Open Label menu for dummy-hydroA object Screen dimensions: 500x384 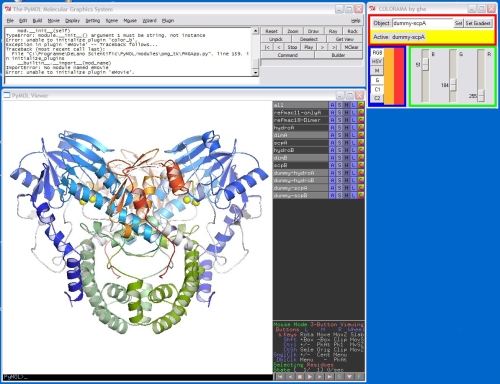[x=354, y=173]
